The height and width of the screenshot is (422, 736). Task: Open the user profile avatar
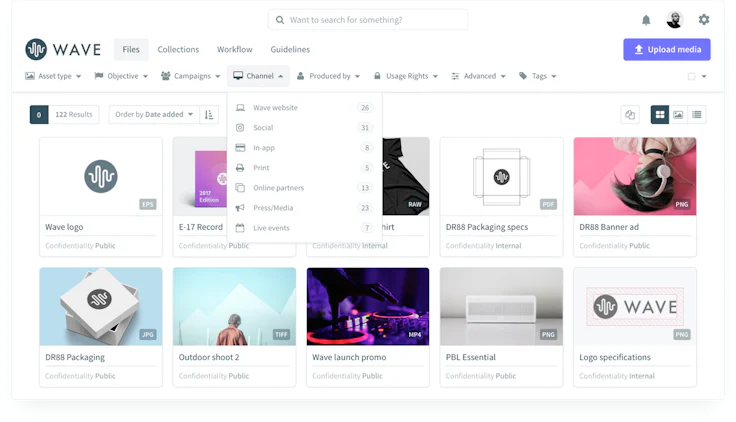click(x=675, y=20)
